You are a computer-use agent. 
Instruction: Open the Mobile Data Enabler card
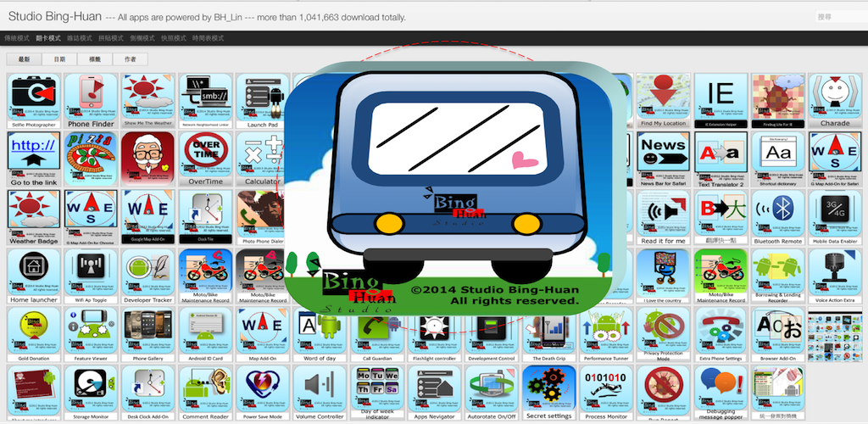pos(835,217)
